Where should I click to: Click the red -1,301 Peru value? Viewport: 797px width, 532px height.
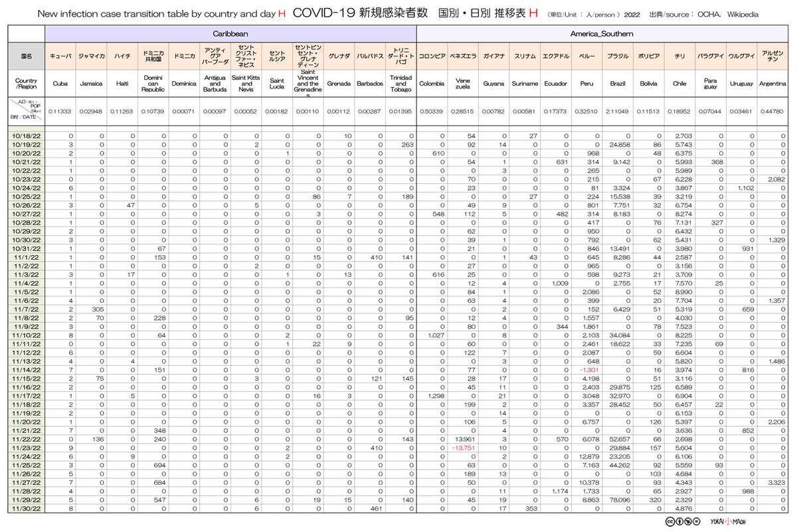tap(588, 369)
